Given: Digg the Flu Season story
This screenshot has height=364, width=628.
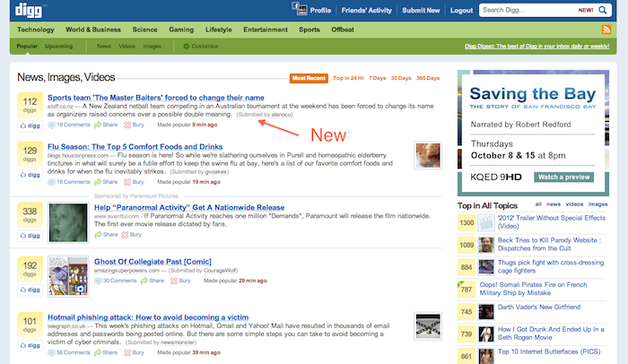Looking at the screenshot, I should tap(31, 175).
